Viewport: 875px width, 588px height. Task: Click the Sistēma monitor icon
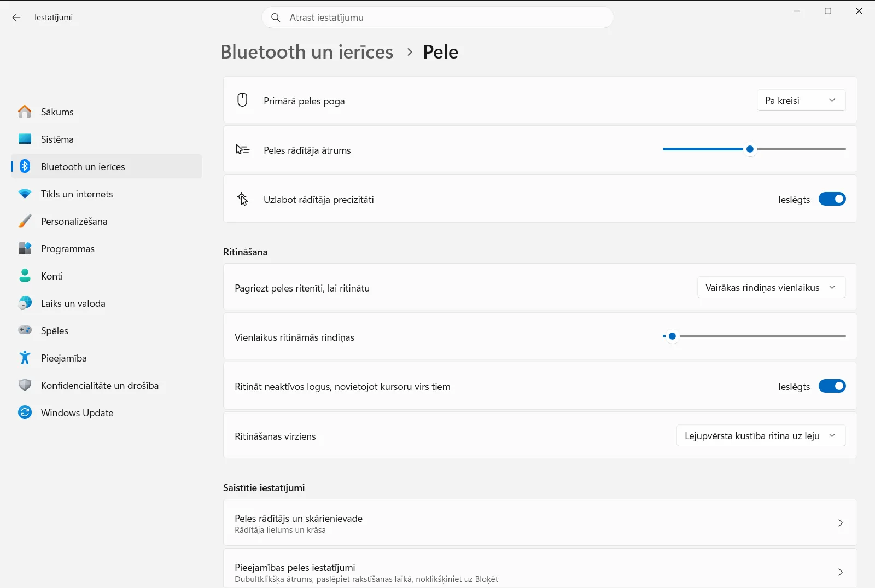pos(25,139)
